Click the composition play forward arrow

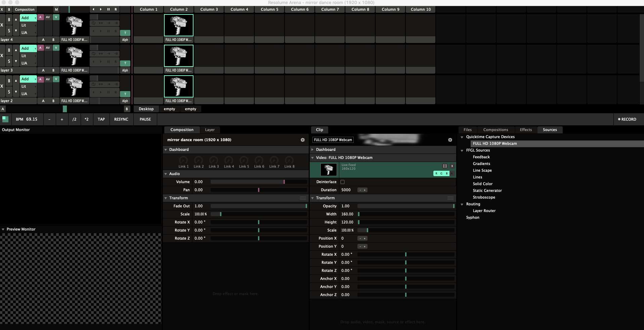tap(101, 9)
